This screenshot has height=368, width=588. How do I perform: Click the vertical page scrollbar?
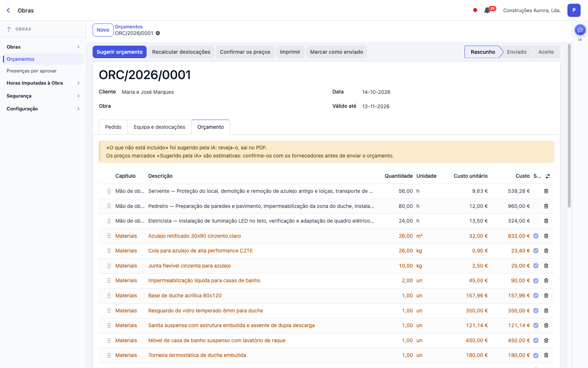pos(569,125)
